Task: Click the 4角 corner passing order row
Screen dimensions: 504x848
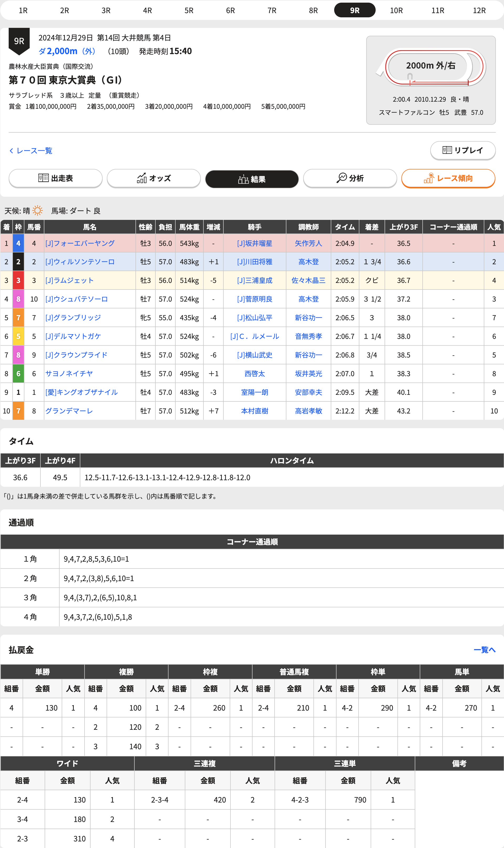Action: point(252,617)
